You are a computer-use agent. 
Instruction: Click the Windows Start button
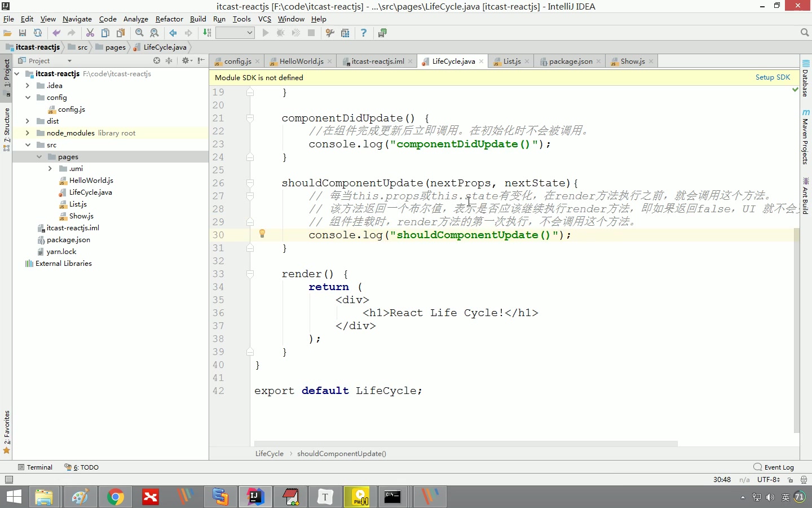pyautogui.click(x=14, y=497)
